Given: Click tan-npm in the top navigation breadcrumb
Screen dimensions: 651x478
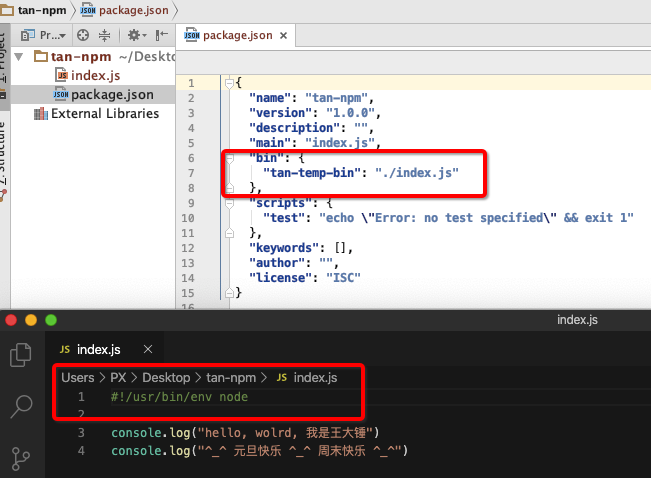Looking at the screenshot, I should tap(36, 9).
